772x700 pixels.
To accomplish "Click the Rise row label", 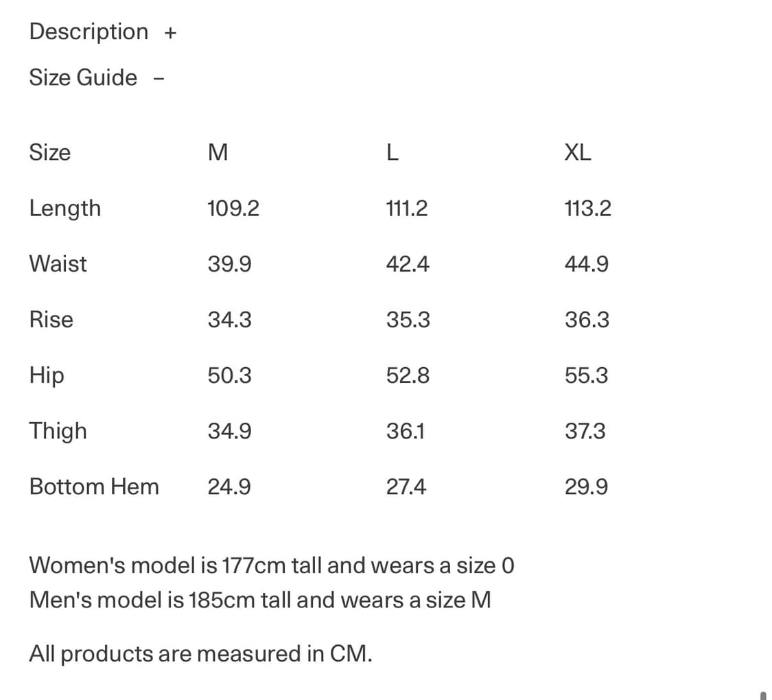I will 51,320.
